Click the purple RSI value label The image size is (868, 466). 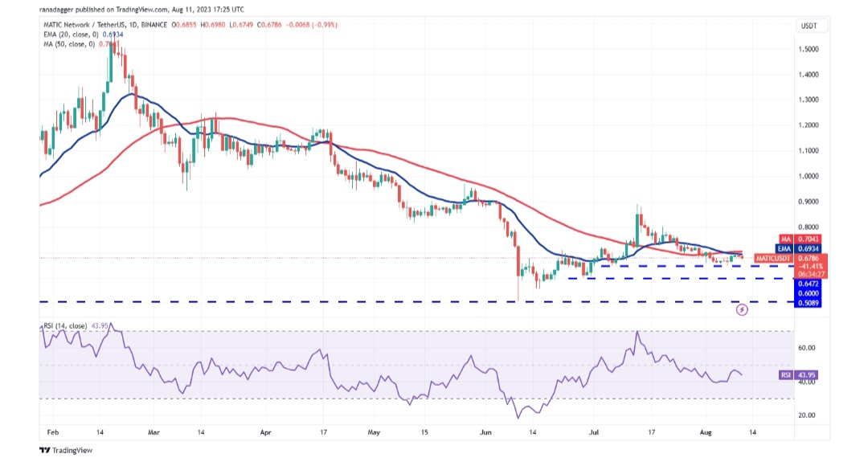[x=807, y=375]
